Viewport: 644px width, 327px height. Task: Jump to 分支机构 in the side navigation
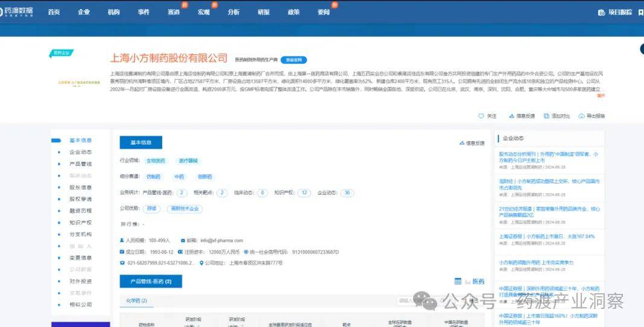(x=81, y=234)
